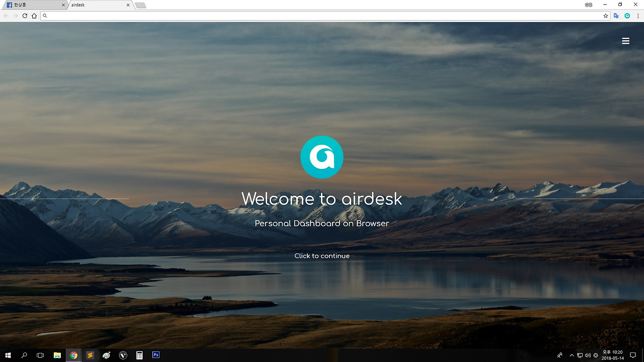Go back using the browser back arrow
Image resolution: width=644 pixels, height=362 pixels.
click(x=6, y=16)
